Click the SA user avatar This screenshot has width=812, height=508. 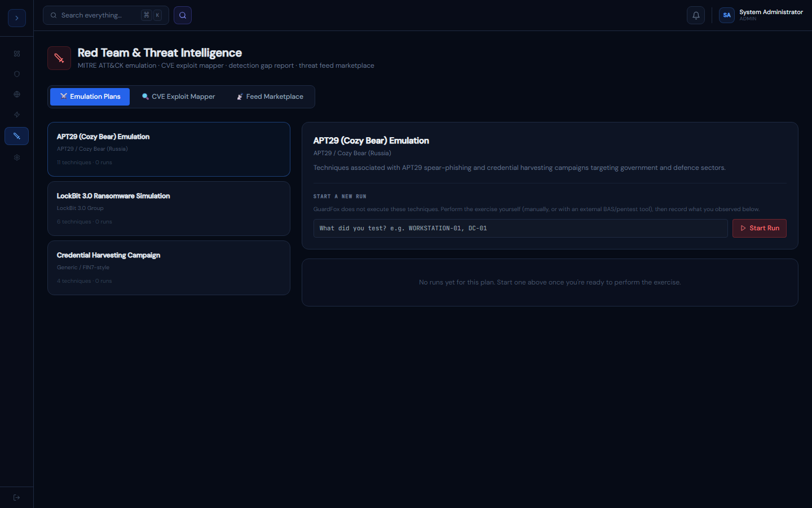(727, 15)
